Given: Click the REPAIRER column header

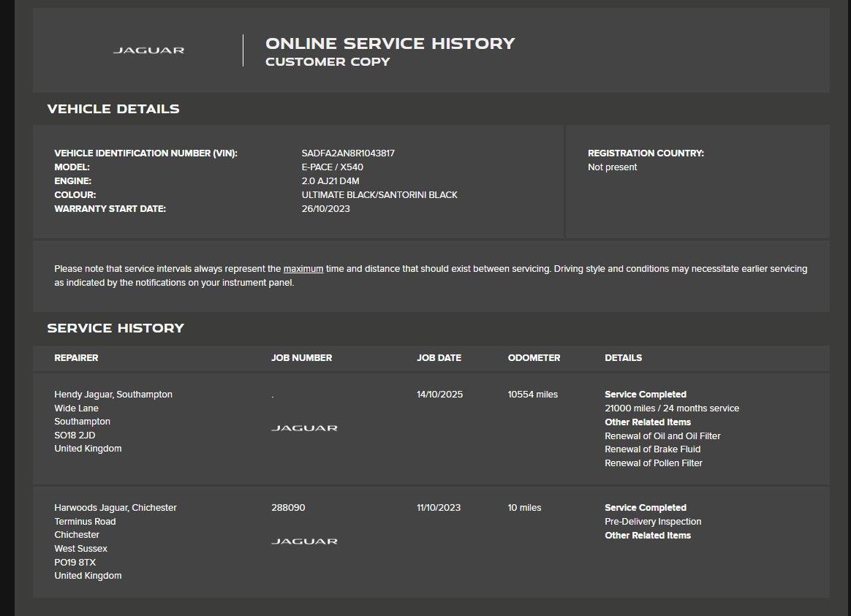Looking at the screenshot, I should tap(76, 358).
